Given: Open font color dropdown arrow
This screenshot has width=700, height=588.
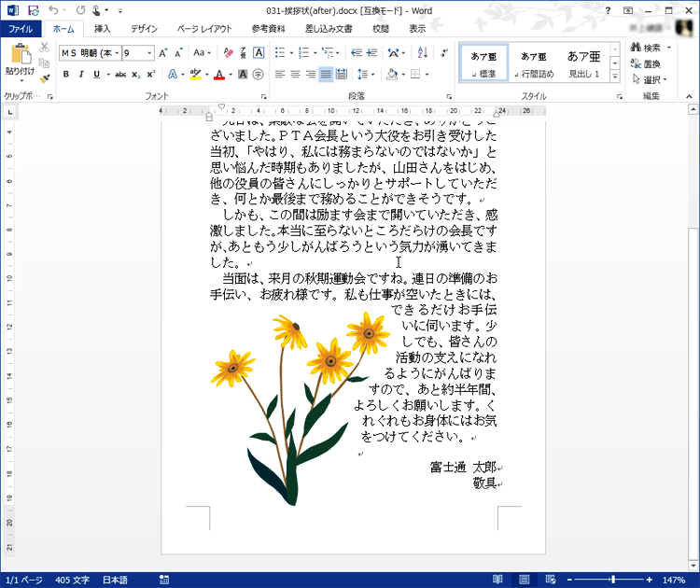Looking at the screenshot, I should point(231,75).
